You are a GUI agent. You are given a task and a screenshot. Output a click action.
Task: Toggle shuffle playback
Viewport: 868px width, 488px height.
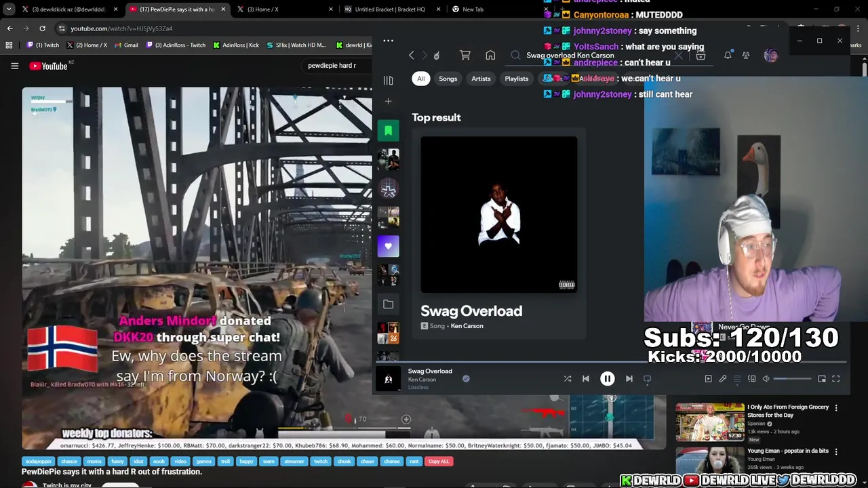(568, 379)
